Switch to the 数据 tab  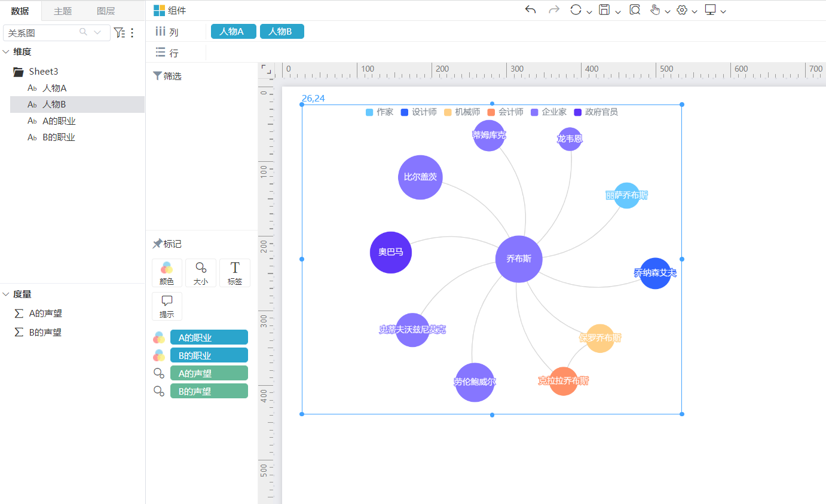20,11
